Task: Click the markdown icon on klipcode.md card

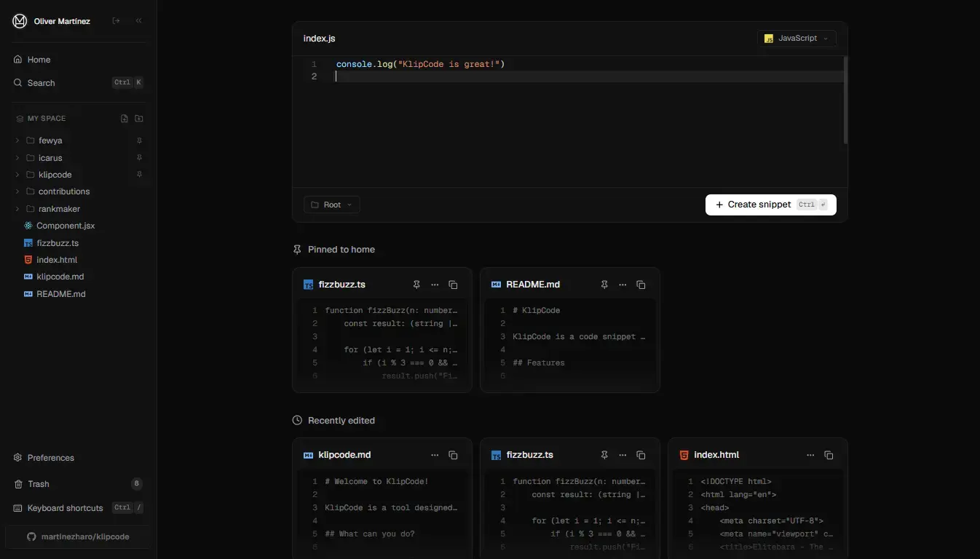Action: click(x=309, y=455)
